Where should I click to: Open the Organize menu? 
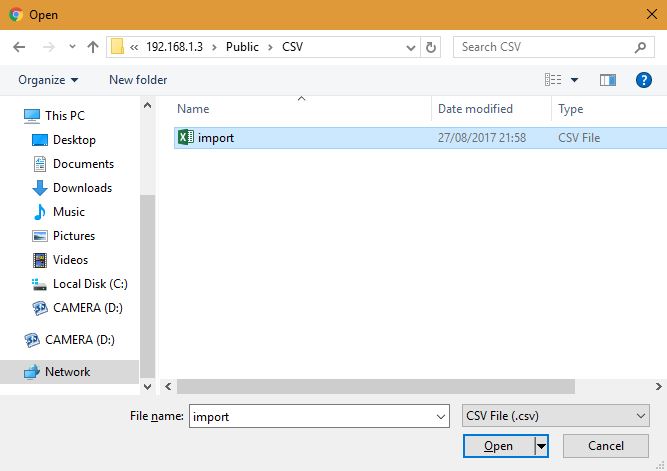[47, 80]
